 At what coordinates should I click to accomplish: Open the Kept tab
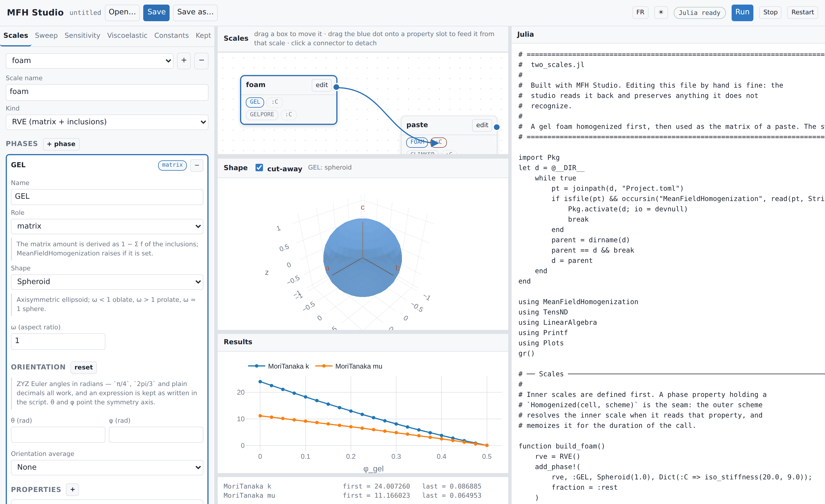[x=203, y=36]
